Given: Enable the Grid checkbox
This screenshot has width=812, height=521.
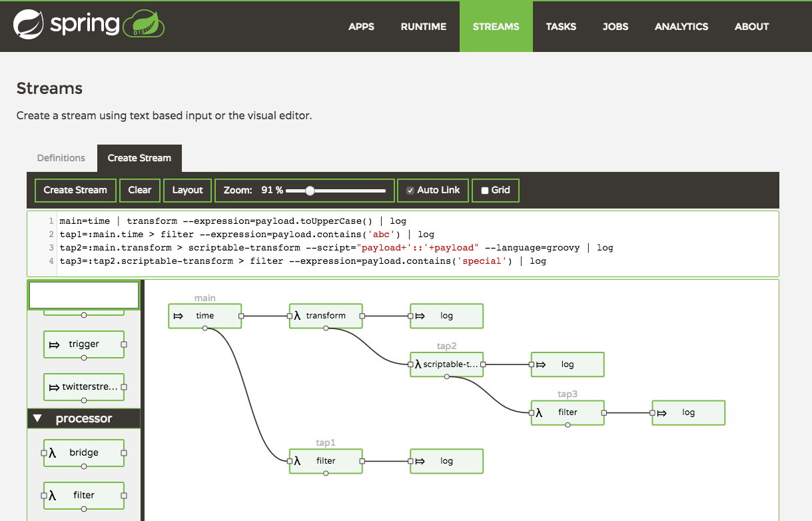Looking at the screenshot, I should pos(485,191).
